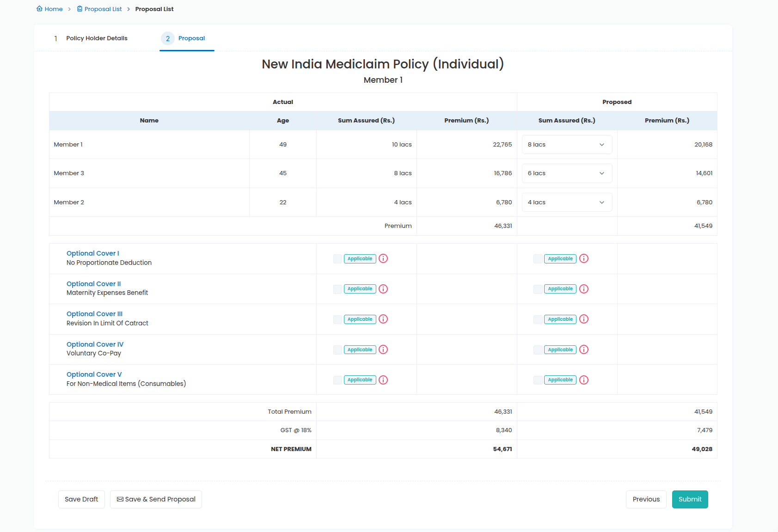Check Optional Cover III proposed checkbox
The image size is (778, 532).
[x=538, y=319]
